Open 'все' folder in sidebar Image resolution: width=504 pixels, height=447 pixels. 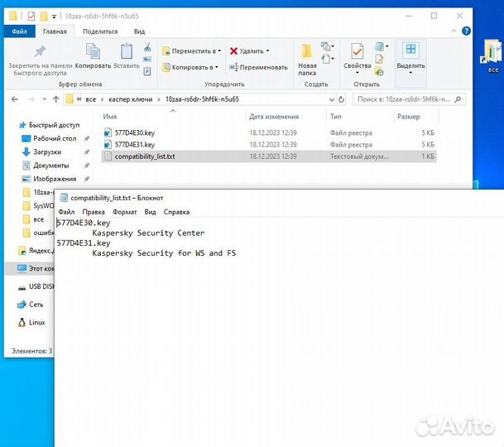(33, 219)
